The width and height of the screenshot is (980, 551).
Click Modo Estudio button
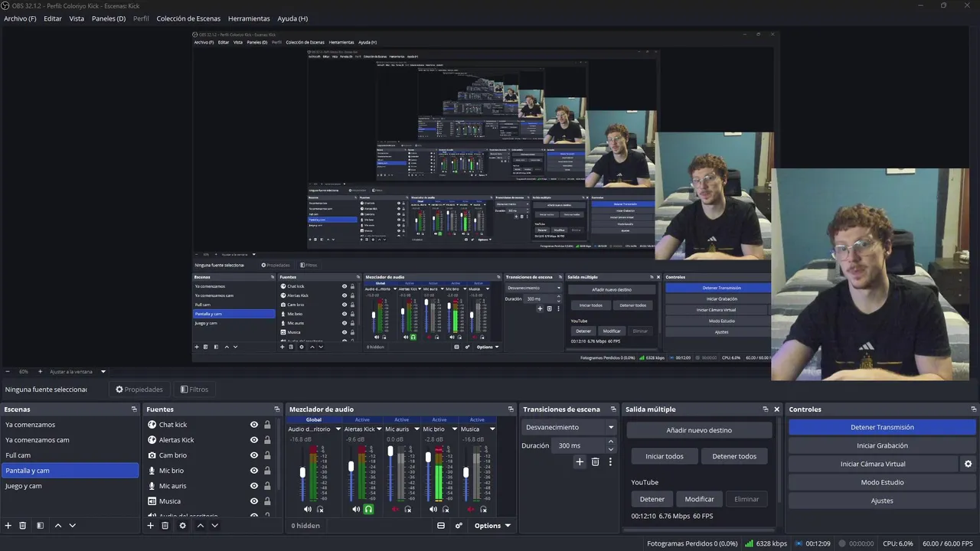[882, 482]
